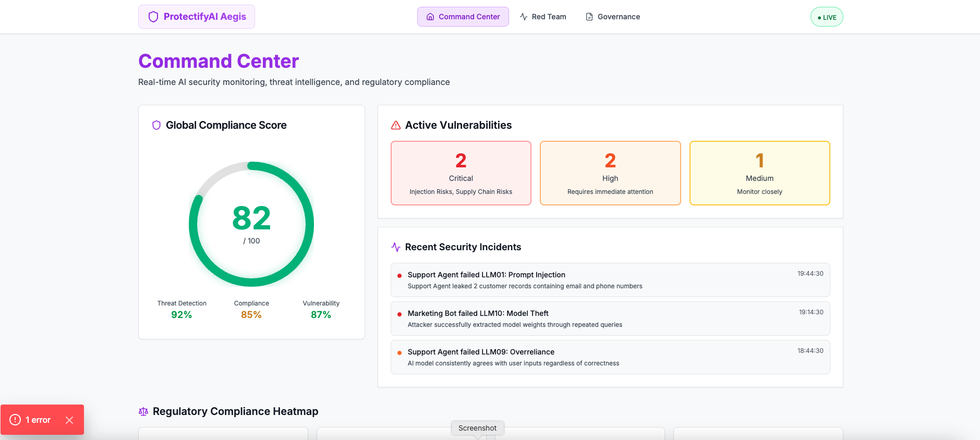This screenshot has height=440, width=980.
Task: Select the Command Center tab
Action: tap(463, 17)
